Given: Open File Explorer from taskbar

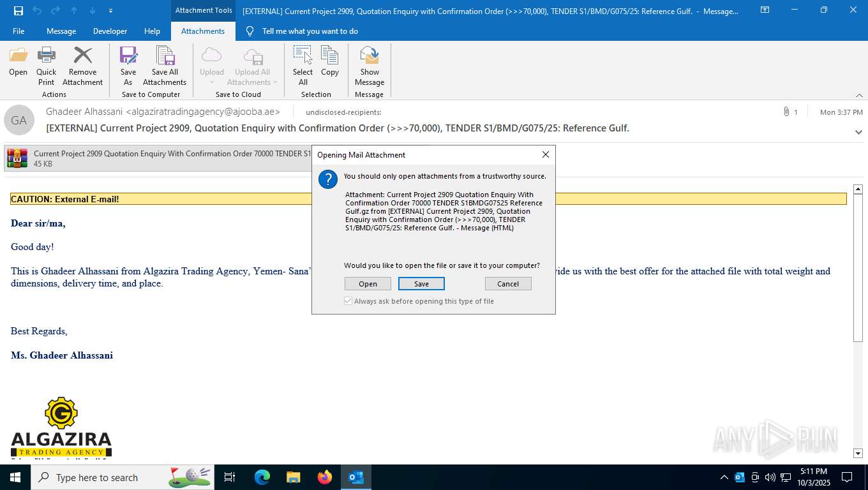Looking at the screenshot, I should pos(294,477).
